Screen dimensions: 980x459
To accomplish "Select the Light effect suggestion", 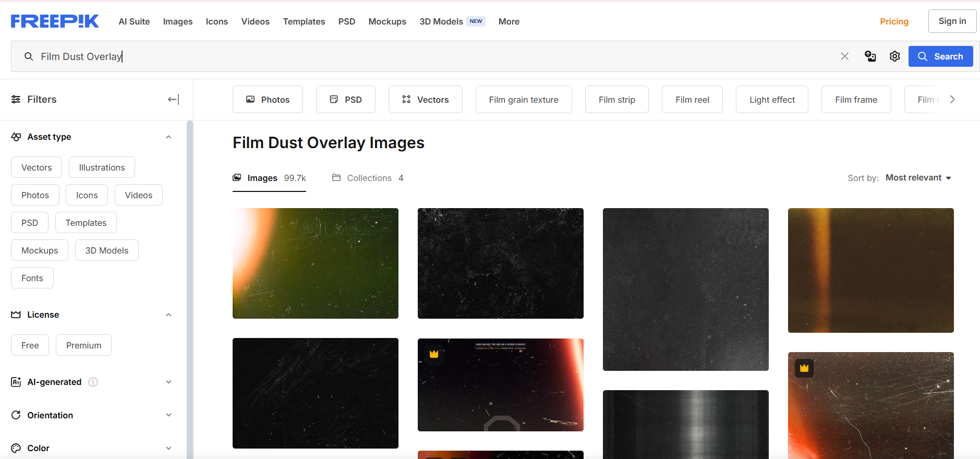I will click(772, 100).
